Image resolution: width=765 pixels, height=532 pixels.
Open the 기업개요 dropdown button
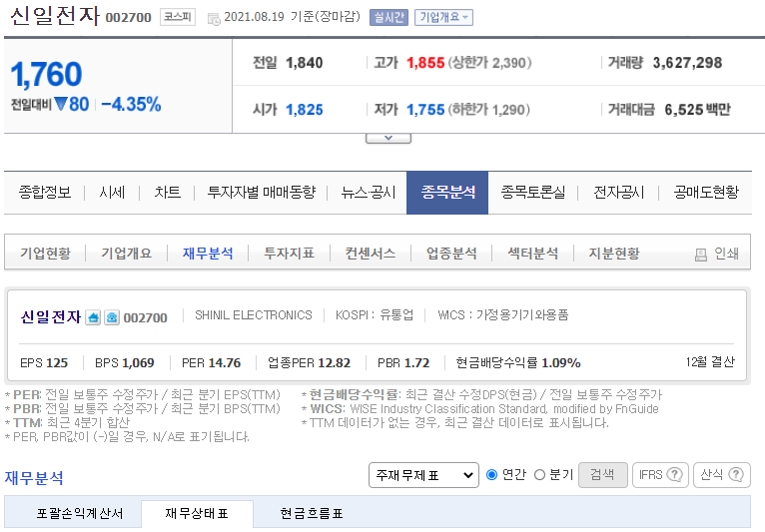[443, 18]
